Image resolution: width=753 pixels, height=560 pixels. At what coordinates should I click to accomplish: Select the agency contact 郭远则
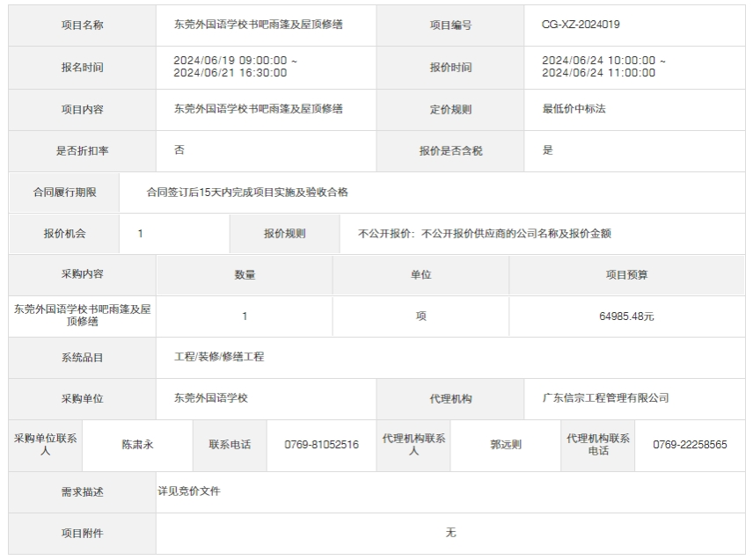[x=506, y=445]
